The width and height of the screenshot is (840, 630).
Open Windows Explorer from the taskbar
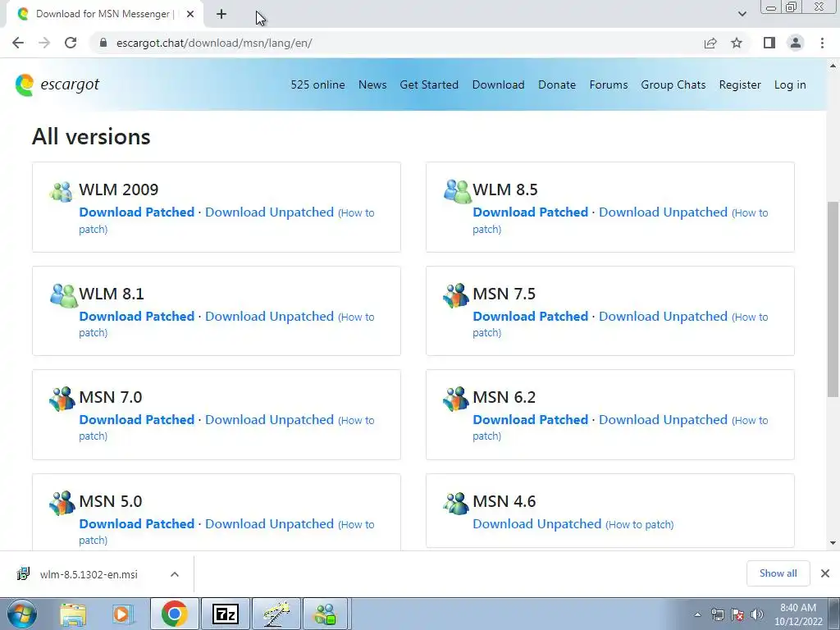point(73,614)
